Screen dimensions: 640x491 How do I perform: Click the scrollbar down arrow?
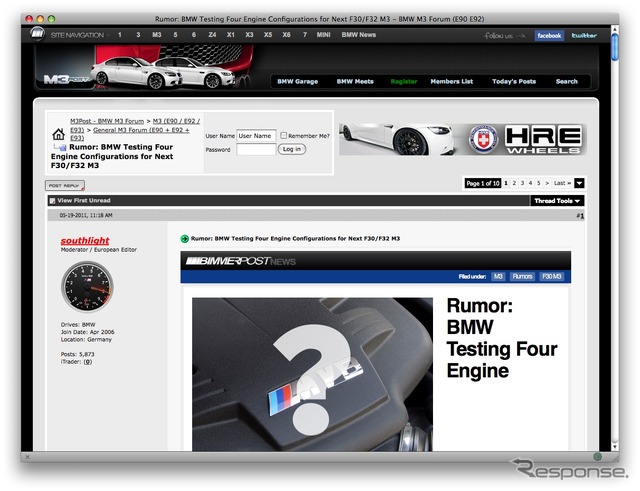click(x=615, y=447)
